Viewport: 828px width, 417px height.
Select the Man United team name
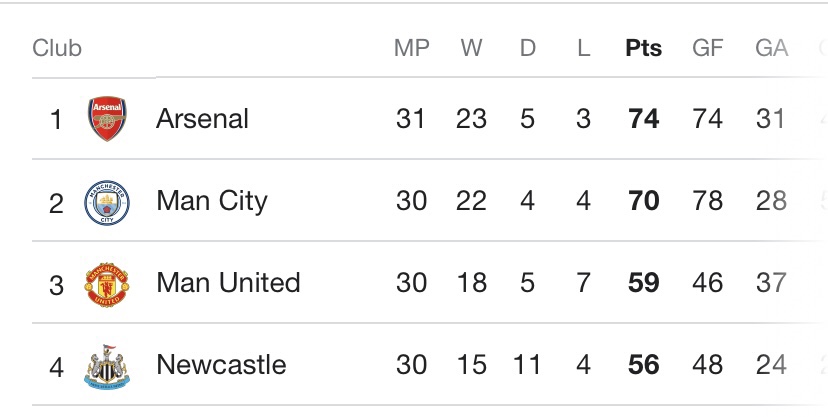(228, 283)
